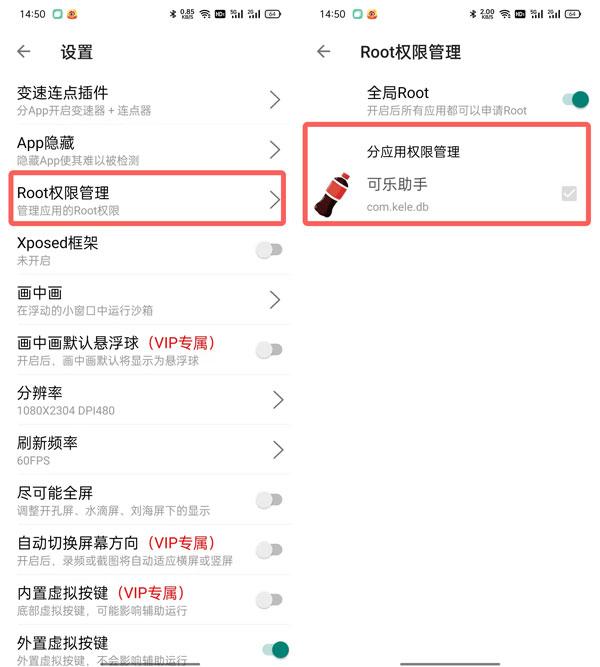
Task: Tap green notification icon beside left clock
Action: pos(57,14)
